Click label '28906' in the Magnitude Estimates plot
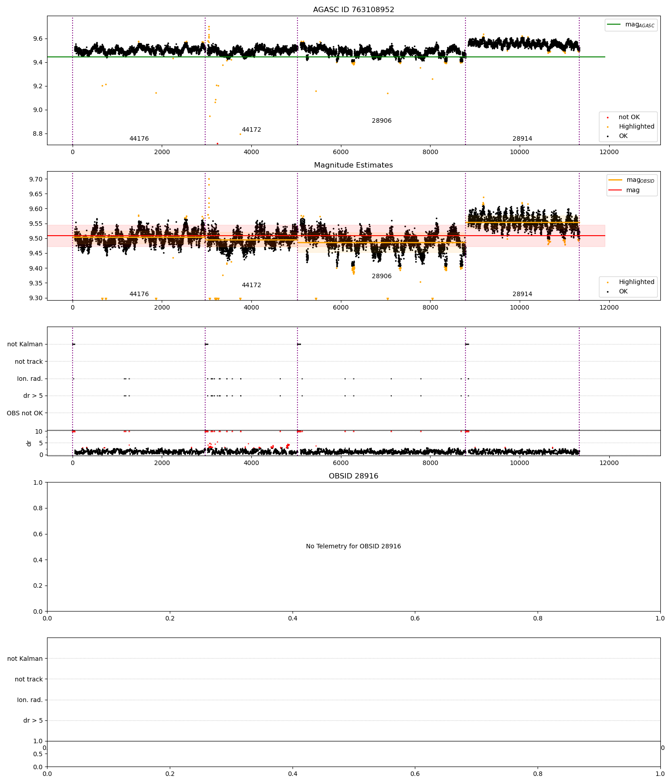Image resolution: width=672 pixels, height=784 pixels. pos(382,276)
